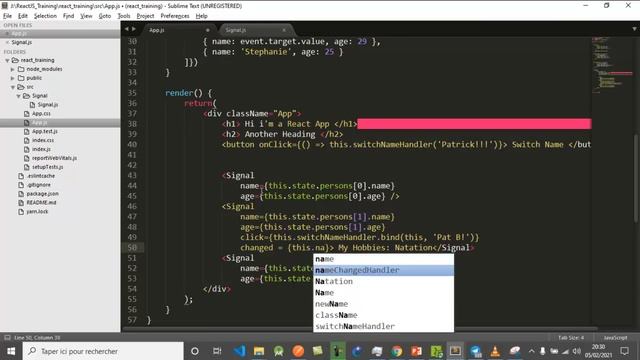Open setupTests.js in the sidebar
Image resolution: width=640 pixels, height=360 pixels.
[x=47, y=167]
